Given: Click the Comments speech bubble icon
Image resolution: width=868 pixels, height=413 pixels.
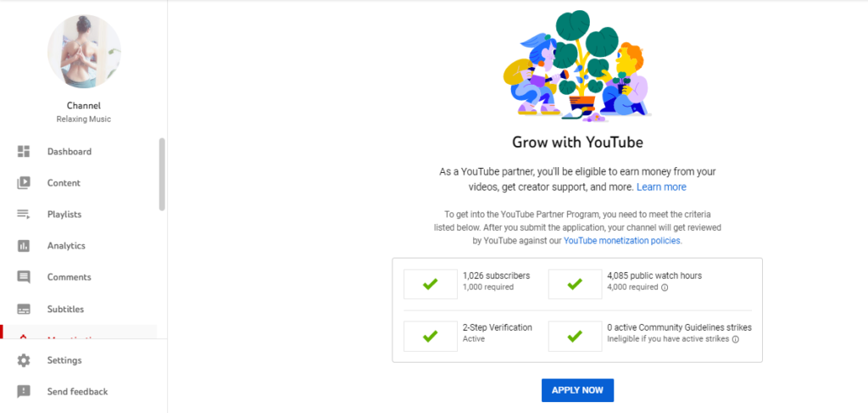Looking at the screenshot, I should (24, 277).
